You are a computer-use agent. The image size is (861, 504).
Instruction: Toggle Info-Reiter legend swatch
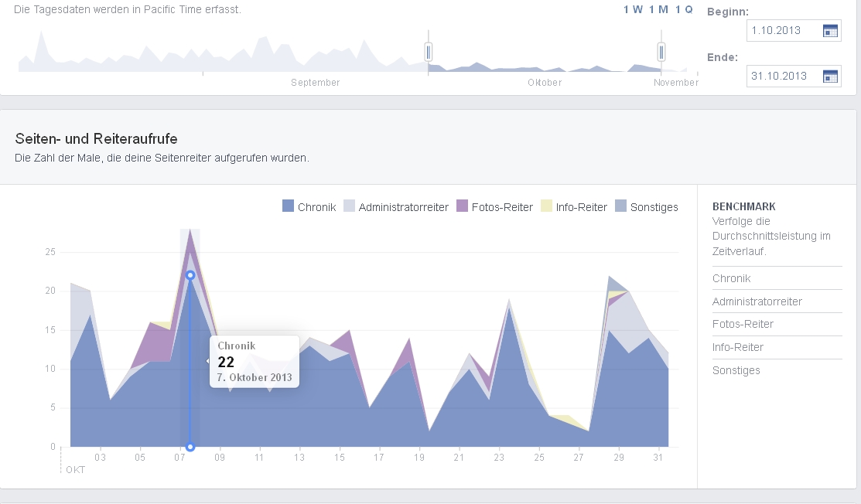click(547, 206)
